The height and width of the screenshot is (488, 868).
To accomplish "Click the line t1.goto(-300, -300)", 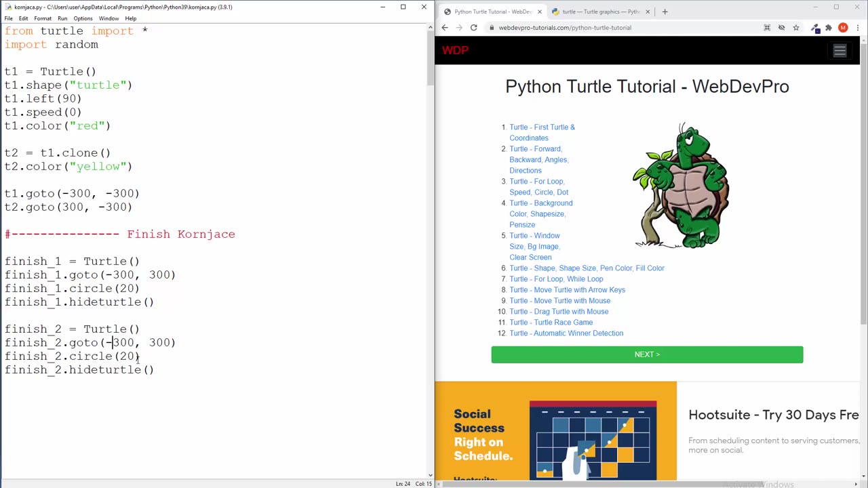I will (72, 194).
